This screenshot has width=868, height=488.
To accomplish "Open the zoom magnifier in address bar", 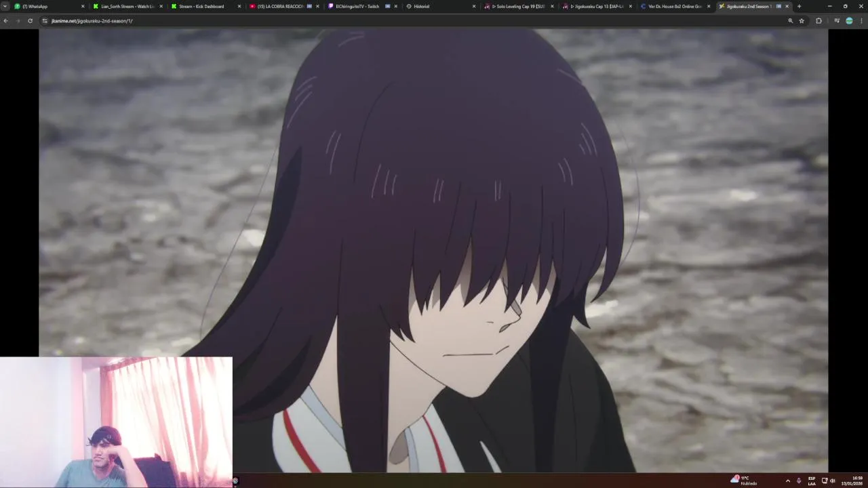I will [x=790, y=21].
